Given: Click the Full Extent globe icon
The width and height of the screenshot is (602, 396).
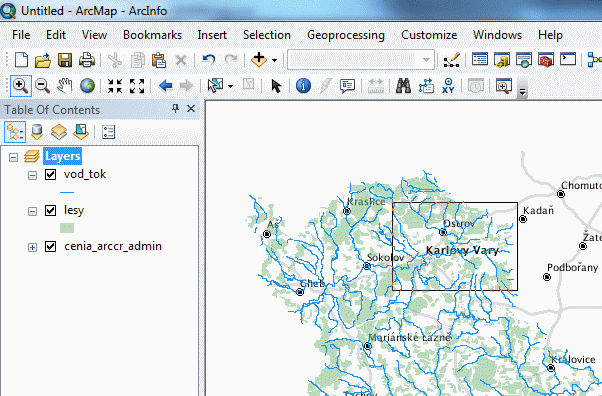Looking at the screenshot, I should click(87, 86).
